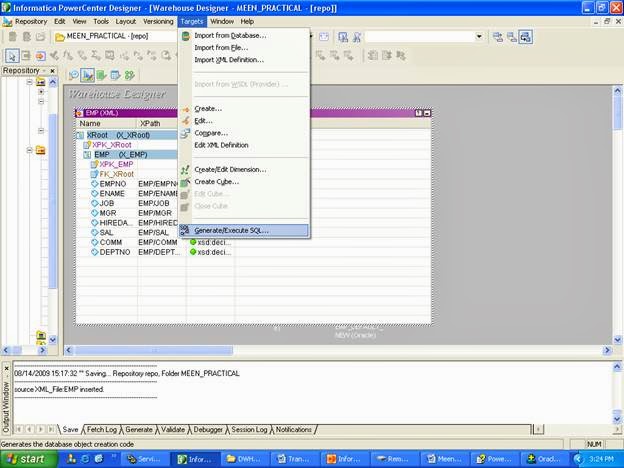Switch to the Debugger output tab
This screenshot has width=624, height=468.
(x=208, y=430)
